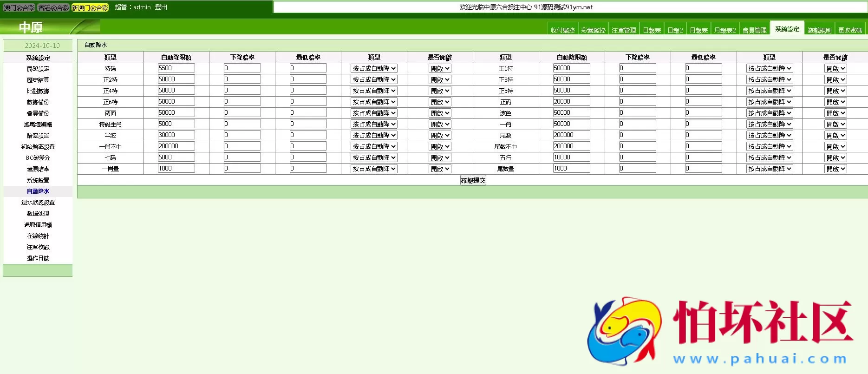Select 自動降水 in the sidebar
This screenshot has width=868, height=374.
pos(38,191)
